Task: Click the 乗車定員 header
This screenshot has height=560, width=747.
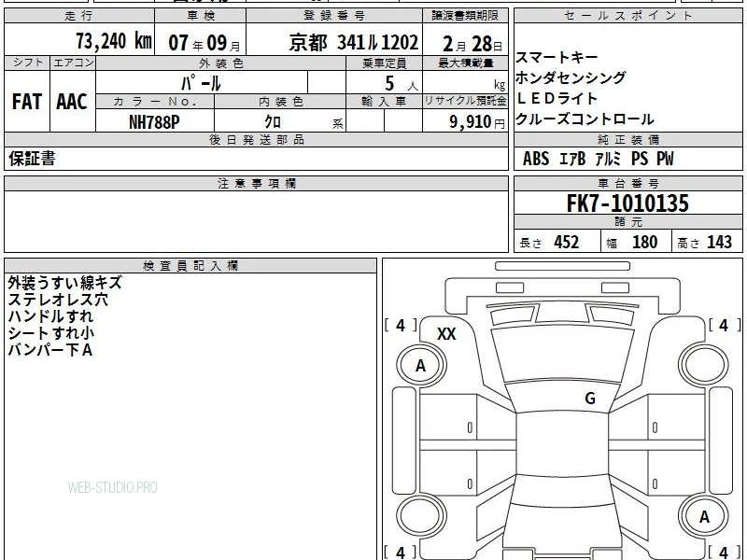Action: [384, 63]
